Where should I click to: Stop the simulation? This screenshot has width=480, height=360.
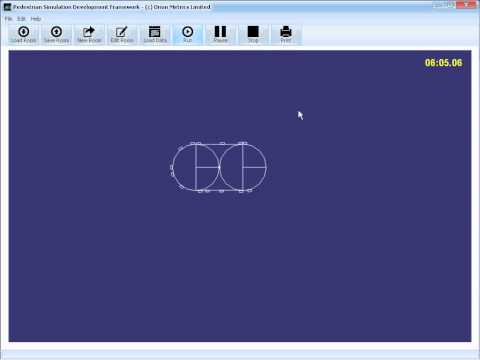pyautogui.click(x=253, y=34)
